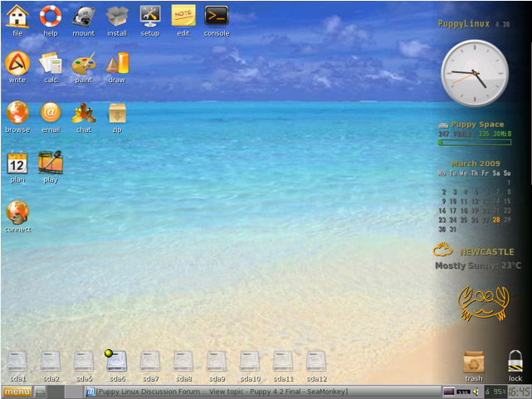
Task: Open the menu button in taskbar
Action: click(x=16, y=392)
